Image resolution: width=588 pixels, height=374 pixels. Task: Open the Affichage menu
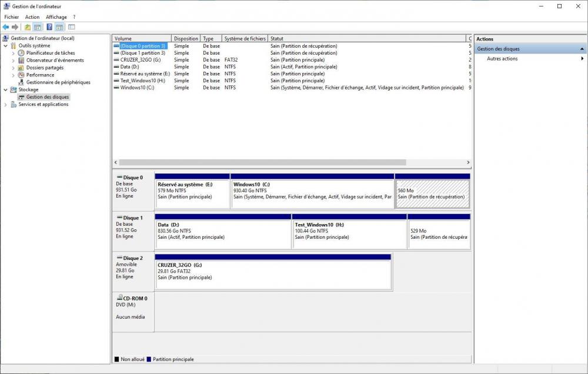pyautogui.click(x=56, y=17)
